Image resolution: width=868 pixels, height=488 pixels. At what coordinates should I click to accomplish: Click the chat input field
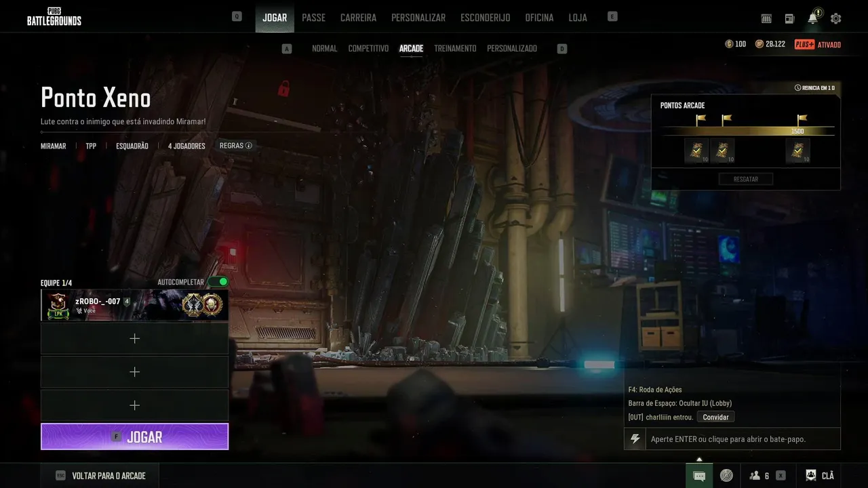click(x=743, y=439)
